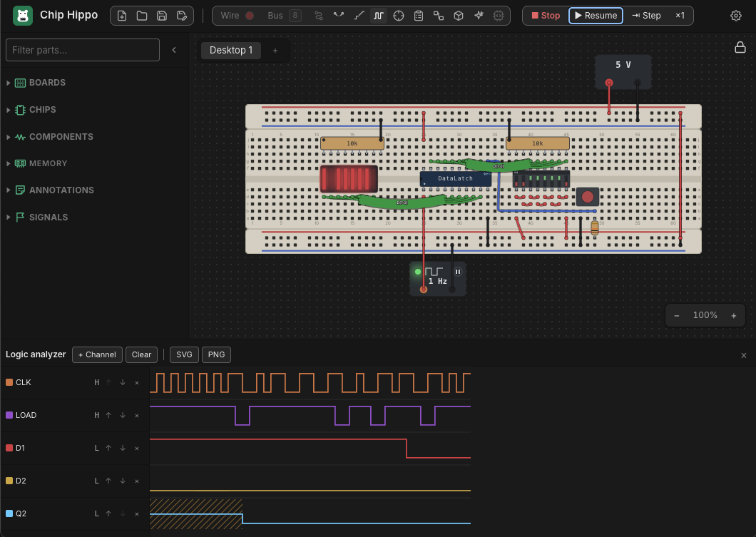The height and width of the screenshot is (537, 756).
Task: Click the Filter parts search field
Action: click(83, 50)
